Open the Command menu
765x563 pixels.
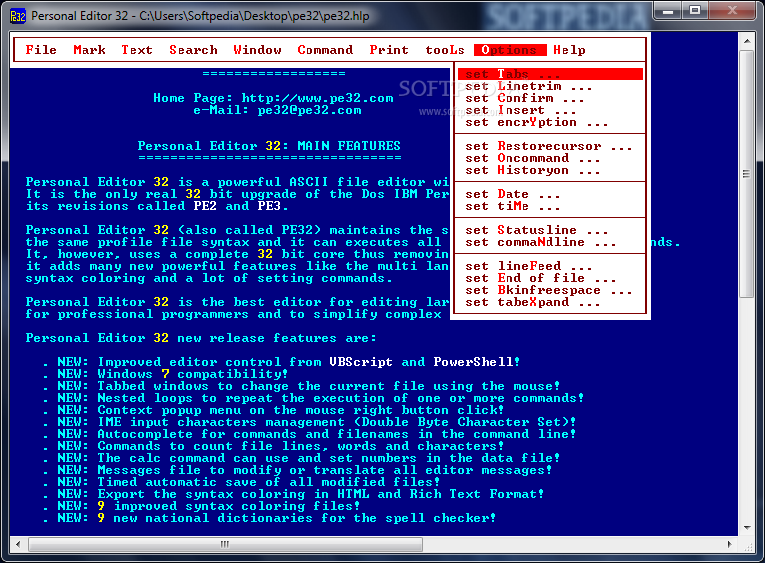(x=325, y=50)
